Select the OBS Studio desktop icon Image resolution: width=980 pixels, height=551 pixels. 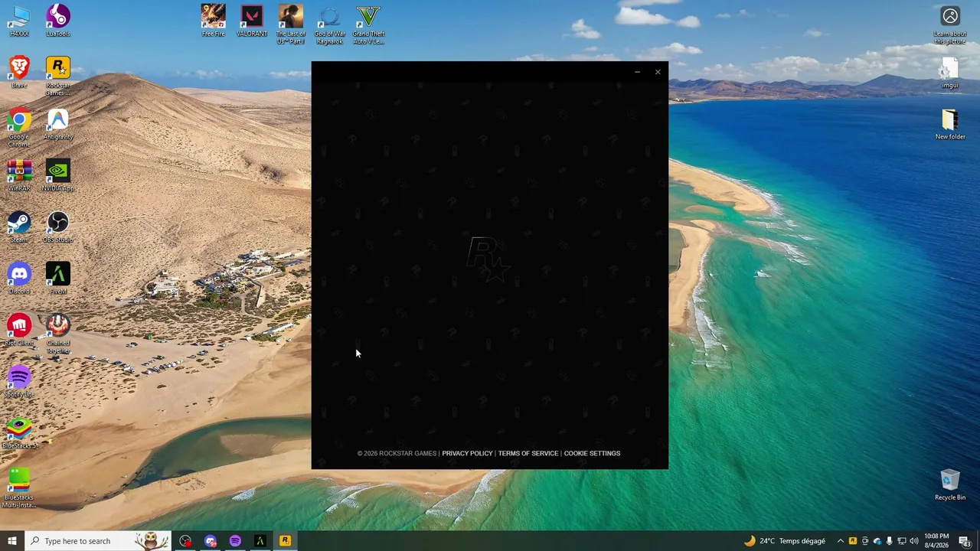point(58,227)
